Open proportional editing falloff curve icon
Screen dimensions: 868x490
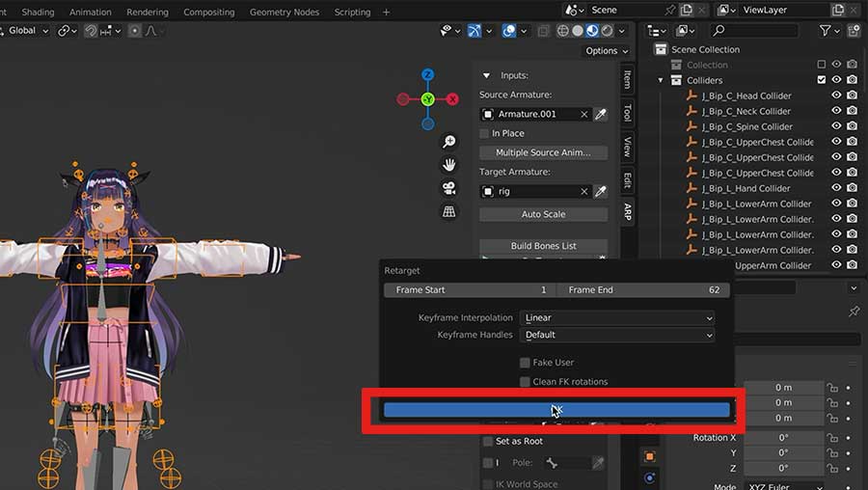150,31
